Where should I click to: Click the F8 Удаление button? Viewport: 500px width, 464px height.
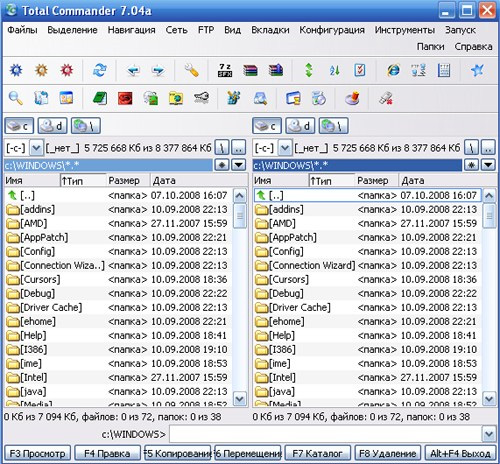click(387, 453)
